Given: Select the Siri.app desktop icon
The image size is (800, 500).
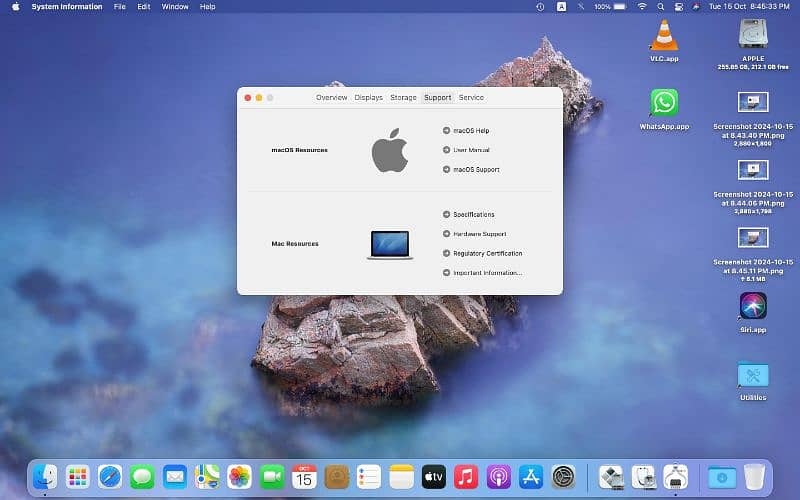Looking at the screenshot, I should [x=752, y=306].
